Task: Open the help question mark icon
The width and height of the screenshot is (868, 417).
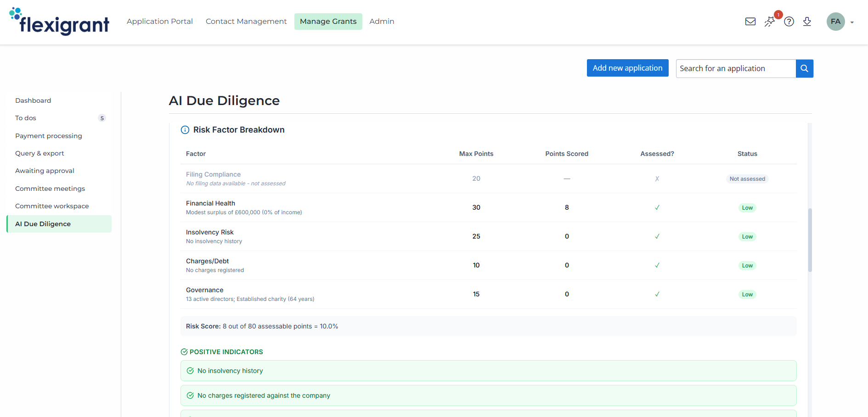Action: pos(789,22)
